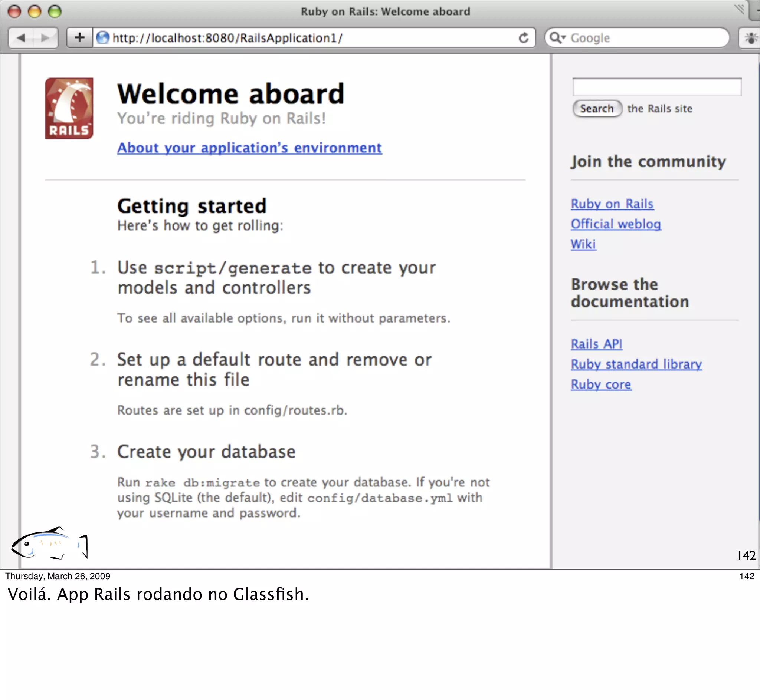Click the globe site icon in address bar
Image resolution: width=760 pixels, height=700 pixels.
coord(103,38)
